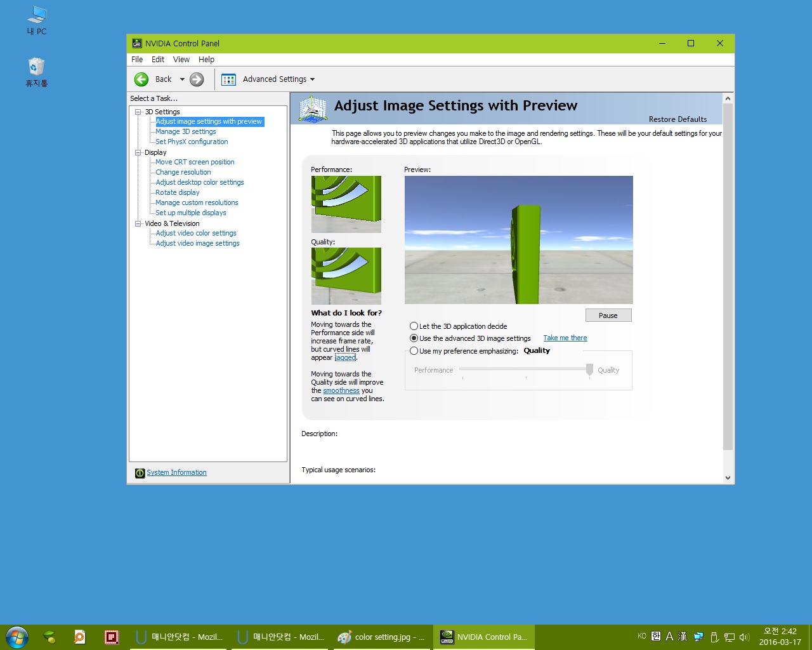This screenshot has width=812, height=650.
Task: Select Set up multiple displays
Action: 191,213
